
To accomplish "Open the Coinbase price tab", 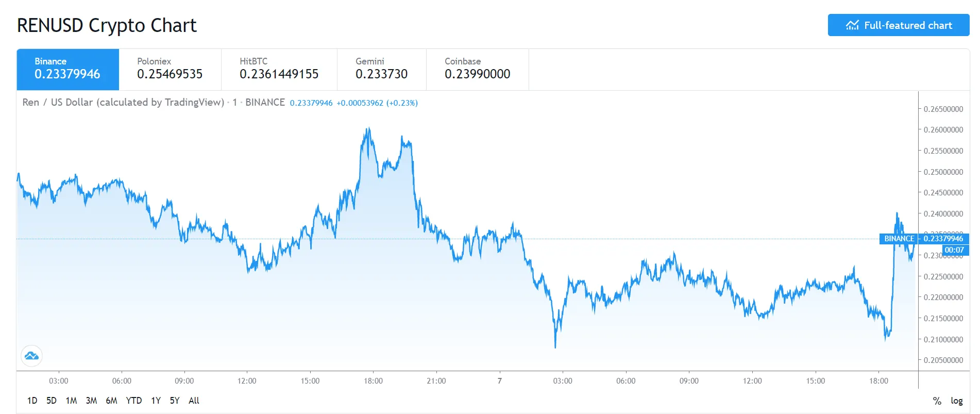I will [477, 69].
